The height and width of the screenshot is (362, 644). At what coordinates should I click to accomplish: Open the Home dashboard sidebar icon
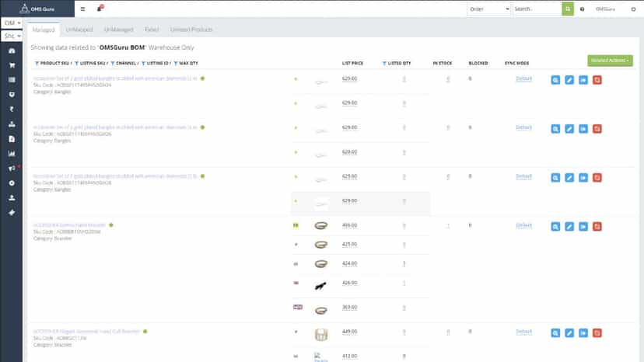pyautogui.click(x=12, y=51)
